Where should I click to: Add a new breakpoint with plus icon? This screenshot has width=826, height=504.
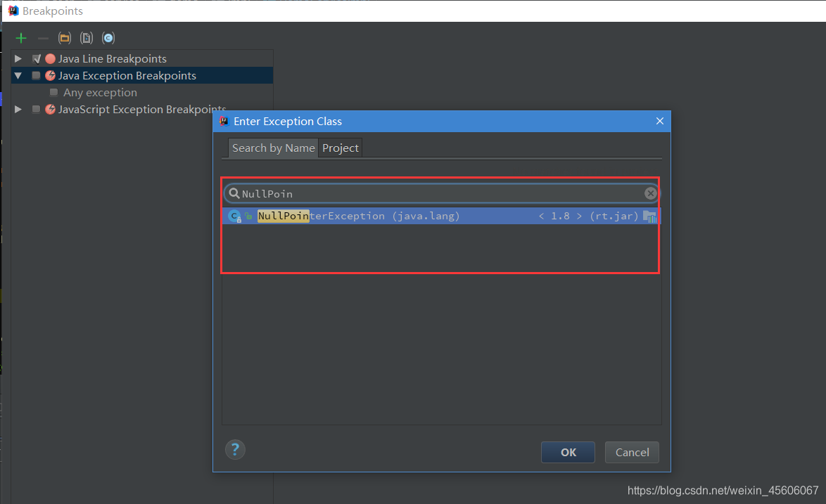click(x=21, y=38)
